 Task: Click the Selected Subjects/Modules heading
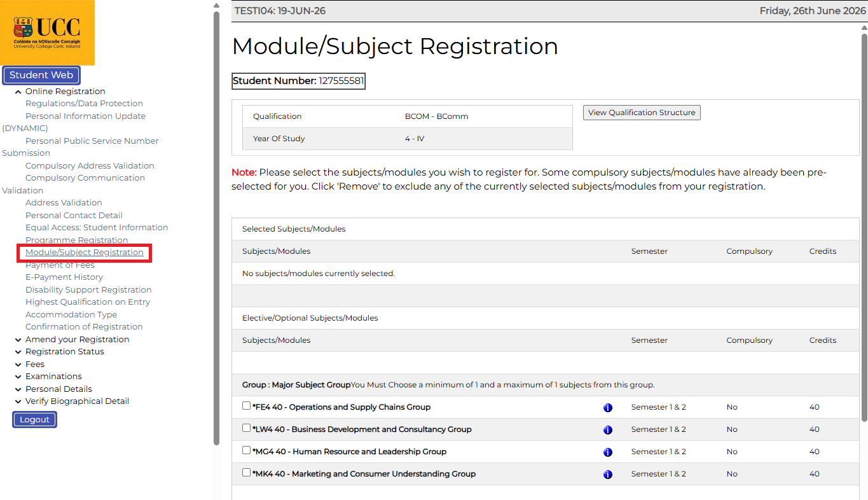point(294,229)
